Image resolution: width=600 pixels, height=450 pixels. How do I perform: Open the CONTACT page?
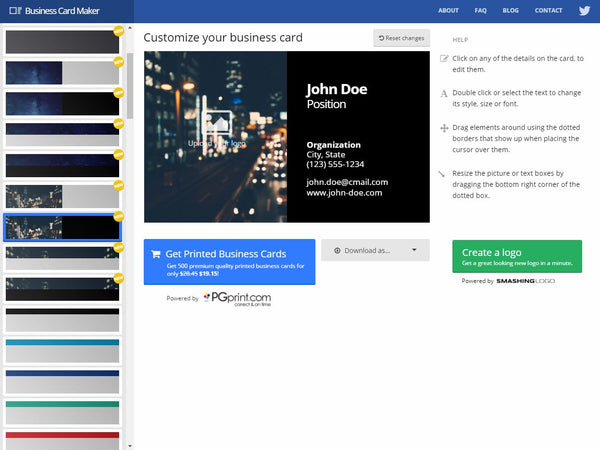548,11
